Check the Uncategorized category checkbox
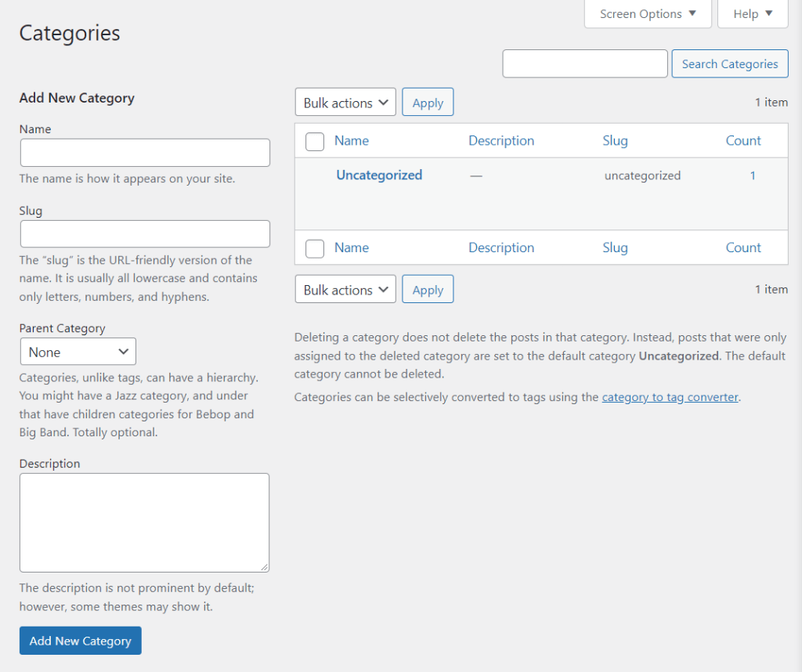The width and height of the screenshot is (802, 672). coord(314,175)
